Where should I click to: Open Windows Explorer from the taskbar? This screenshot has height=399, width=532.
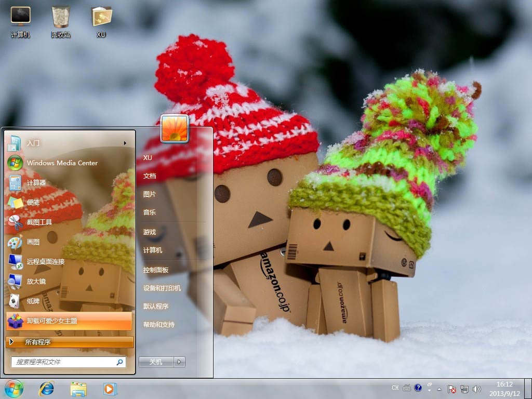pos(78,389)
